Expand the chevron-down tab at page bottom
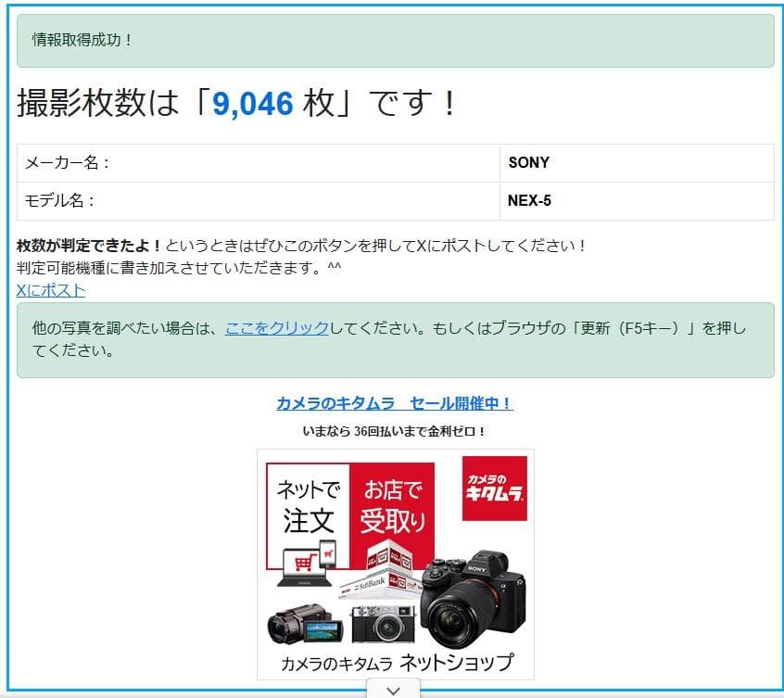The height and width of the screenshot is (698, 784). pos(393,690)
